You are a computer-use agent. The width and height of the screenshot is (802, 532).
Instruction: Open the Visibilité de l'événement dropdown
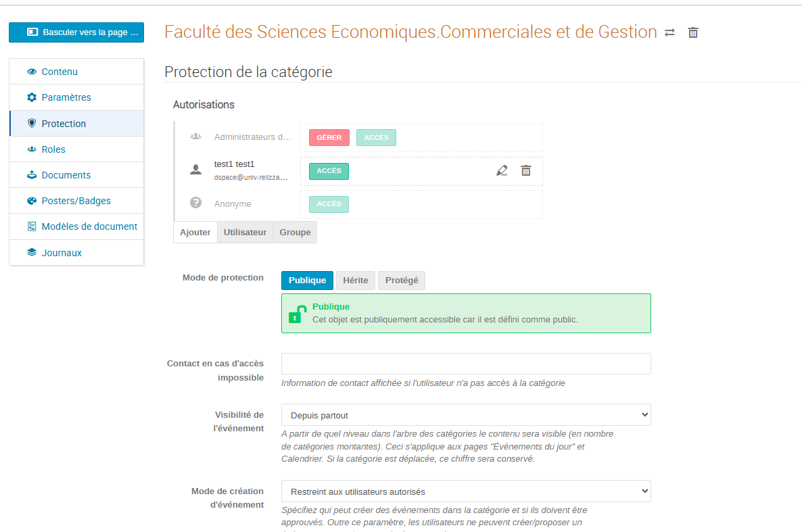[x=466, y=415]
